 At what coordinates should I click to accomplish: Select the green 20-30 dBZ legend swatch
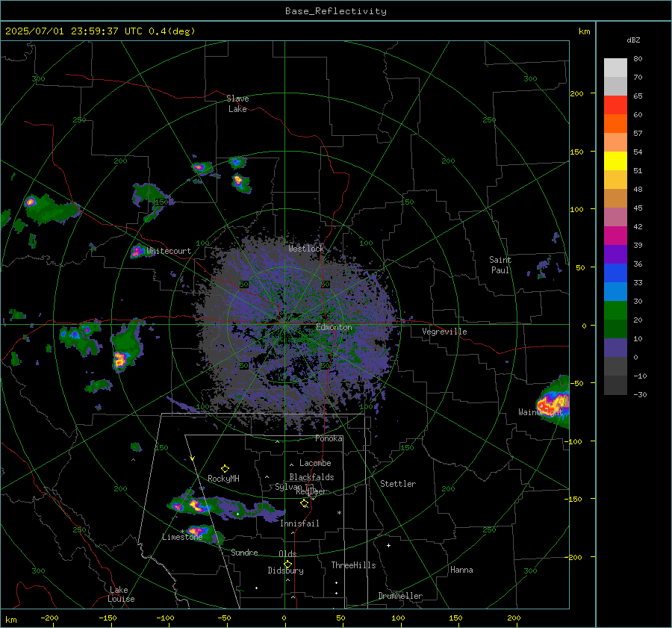pos(615,310)
